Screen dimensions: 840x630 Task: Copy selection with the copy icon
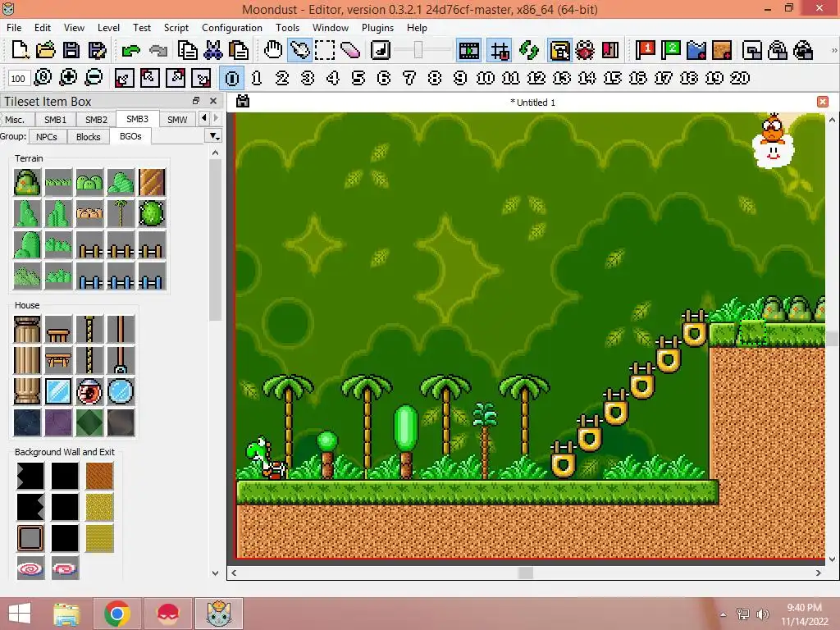click(x=187, y=50)
